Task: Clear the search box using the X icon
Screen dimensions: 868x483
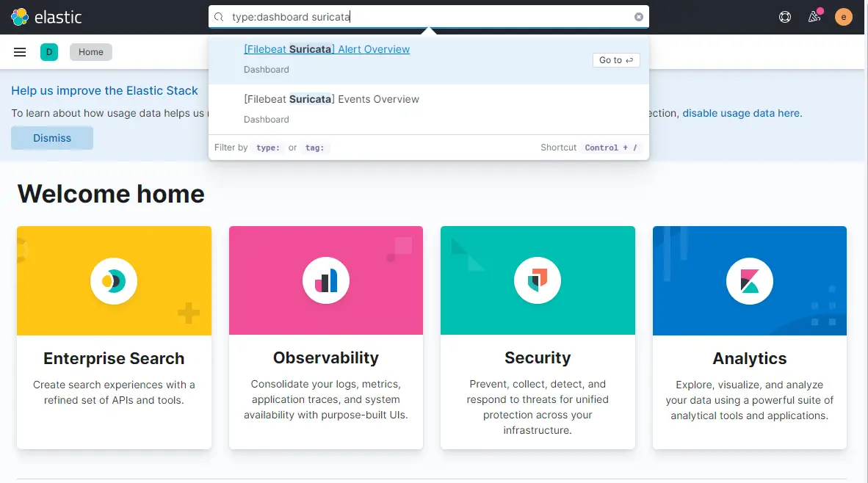Action: [x=638, y=16]
